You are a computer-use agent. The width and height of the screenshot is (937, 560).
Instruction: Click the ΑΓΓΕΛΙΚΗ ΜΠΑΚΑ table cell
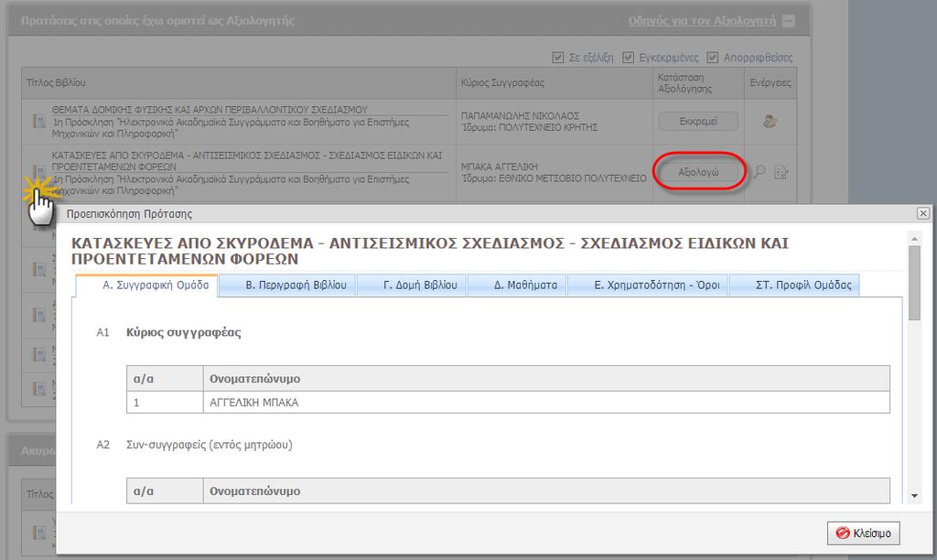[x=546, y=403]
